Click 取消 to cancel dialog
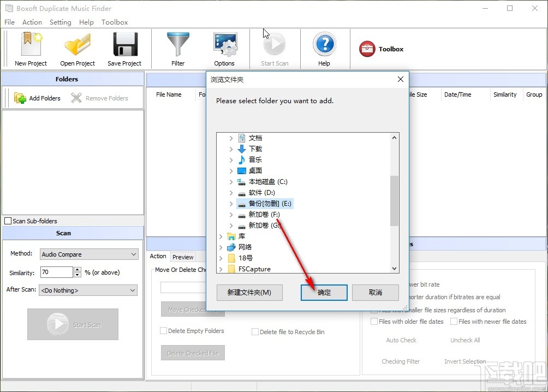548x392 pixels. 376,292
